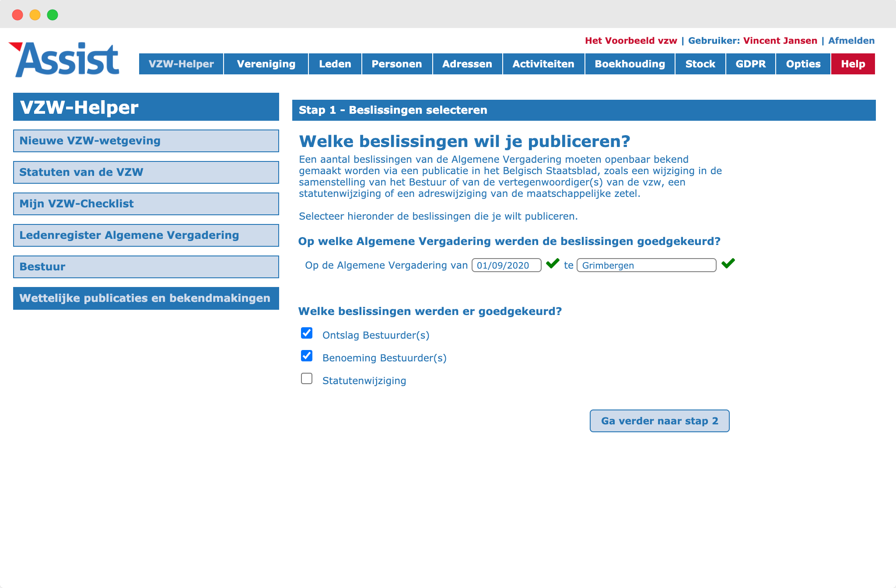Screen dimensions: 896x588
Task: Maximize window with green traffic light
Action: 52,15
